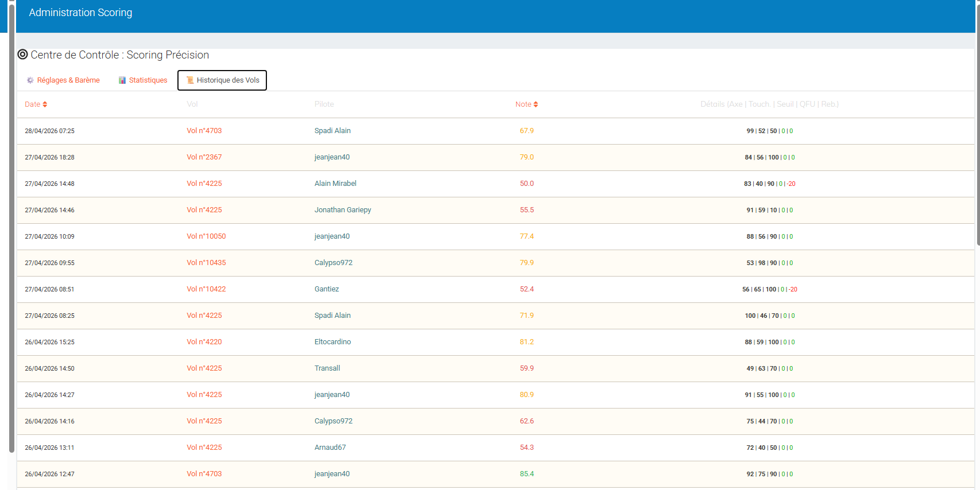Viewport: 980px width, 490px height.
Task: Sort table using the Note arrows icon
Action: tap(536, 104)
